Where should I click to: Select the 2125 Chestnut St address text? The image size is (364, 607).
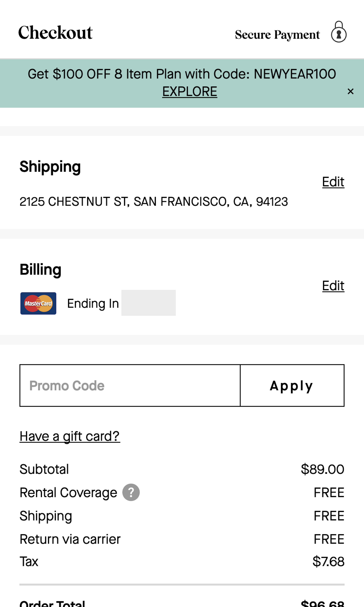click(x=154, y=202)
